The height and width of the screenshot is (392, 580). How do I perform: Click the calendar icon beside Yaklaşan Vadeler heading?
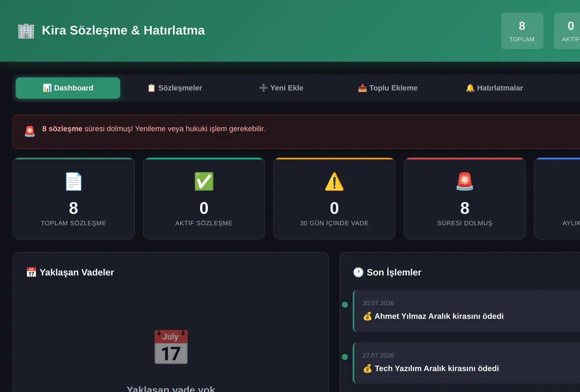pyautogui.click(x=31, y=272)
